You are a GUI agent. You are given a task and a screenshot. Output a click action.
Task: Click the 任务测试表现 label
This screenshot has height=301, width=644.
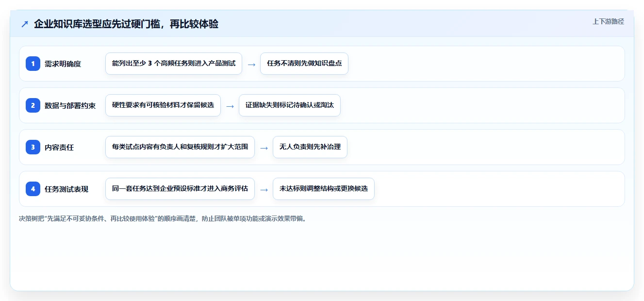click(66, 189)
